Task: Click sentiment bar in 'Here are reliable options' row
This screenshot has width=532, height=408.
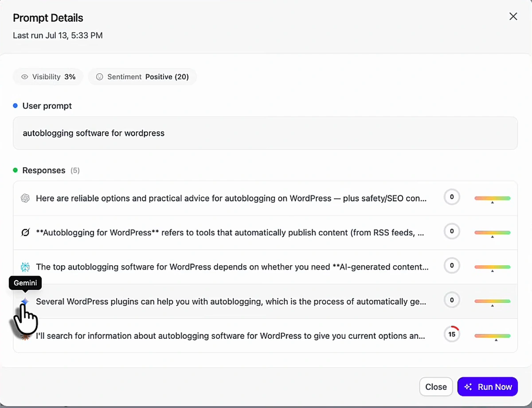Action: pyautogui.click(x=493, y=199)
